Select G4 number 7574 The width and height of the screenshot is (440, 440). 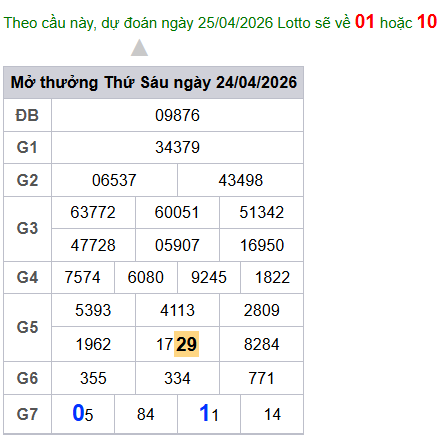click(82, 277)
